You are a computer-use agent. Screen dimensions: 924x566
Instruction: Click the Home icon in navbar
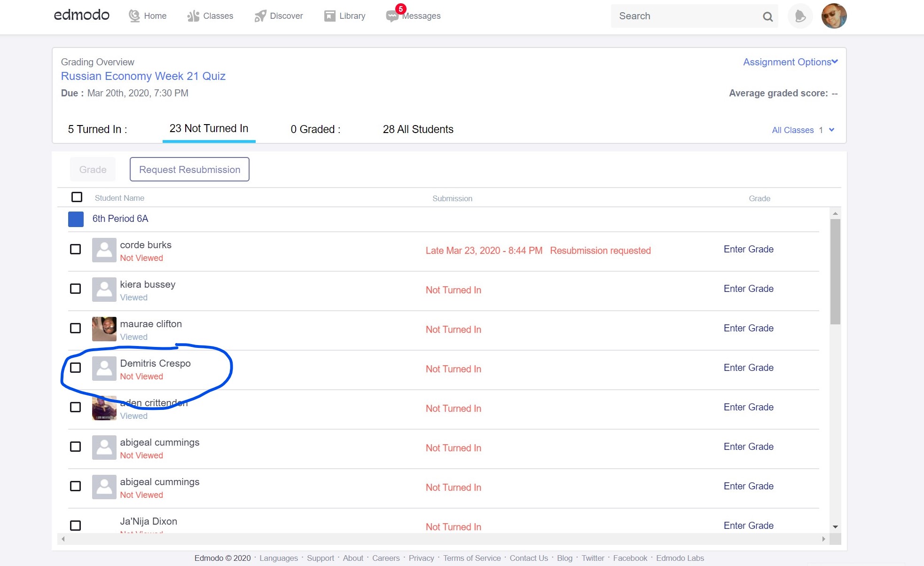click(x=134, y=16)
